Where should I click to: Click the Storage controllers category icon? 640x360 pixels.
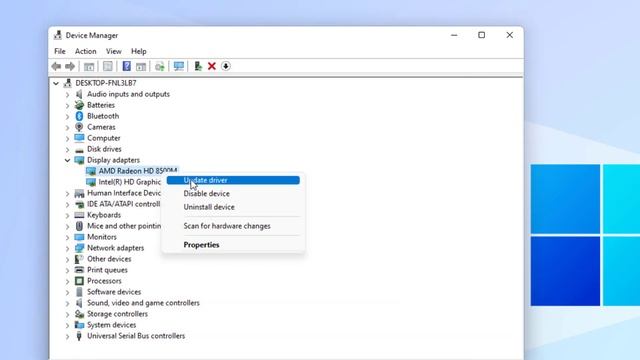(79, 314)
